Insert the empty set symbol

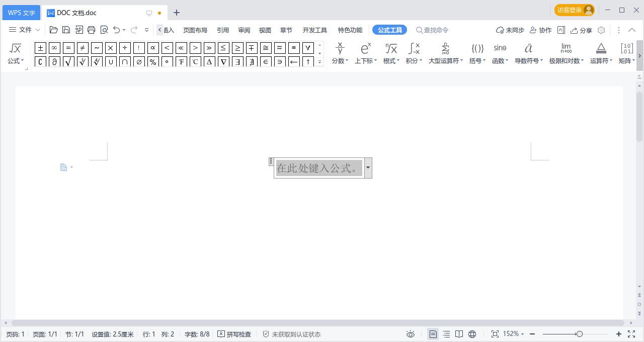(x=138, y=62)
